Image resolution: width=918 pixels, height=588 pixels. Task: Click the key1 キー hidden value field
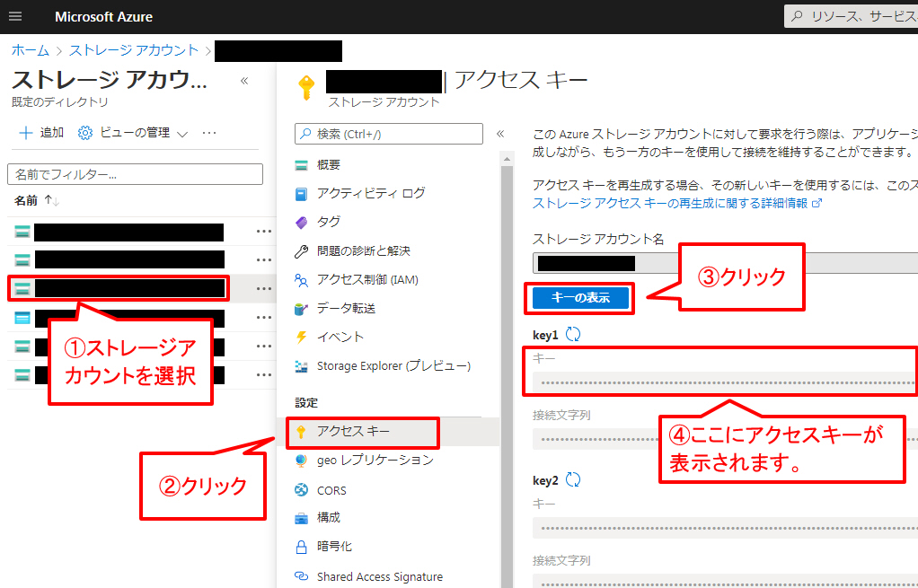(725, 382)
